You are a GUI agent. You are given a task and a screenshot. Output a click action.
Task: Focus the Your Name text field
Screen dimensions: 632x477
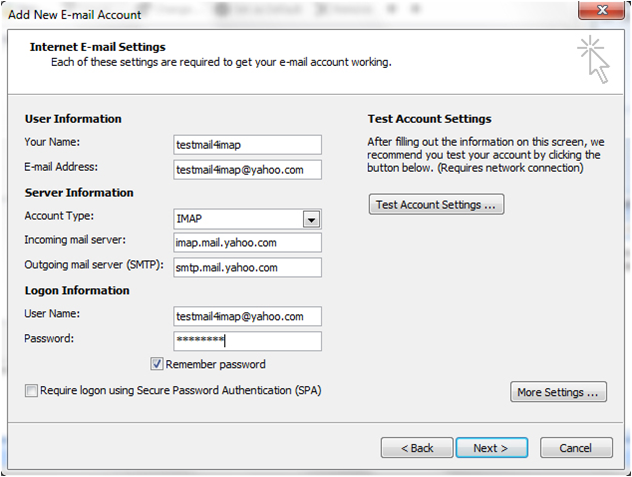click(247, 145)
